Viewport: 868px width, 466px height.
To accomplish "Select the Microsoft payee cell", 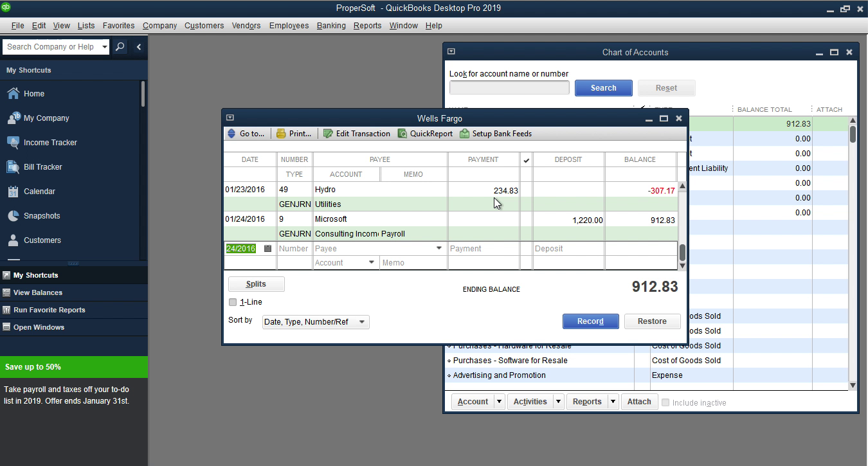I will tap(380, 219).
